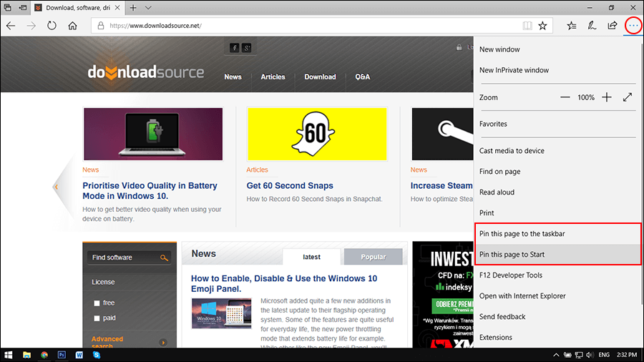This screenshot has height=362, width=644.
Task: Click the laptop battery thumbnail
Action: 153,134
